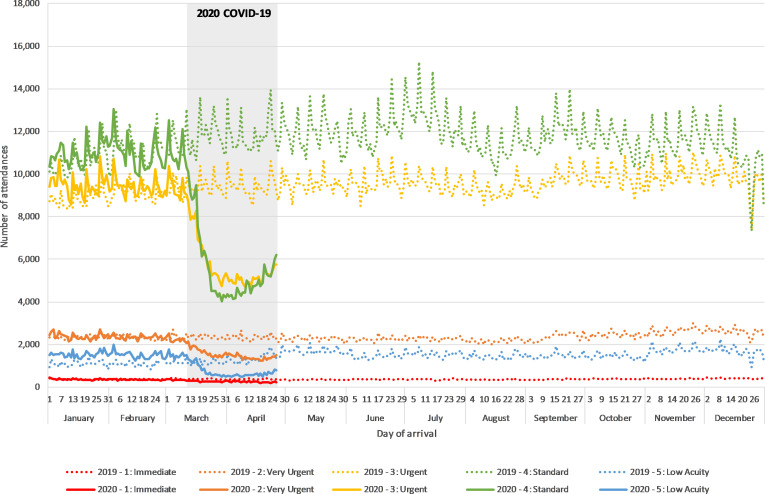Click the '8,000' y-axis value
This screenshot has height=494, width=765.
pyautogui.click(x=29, y=216)
